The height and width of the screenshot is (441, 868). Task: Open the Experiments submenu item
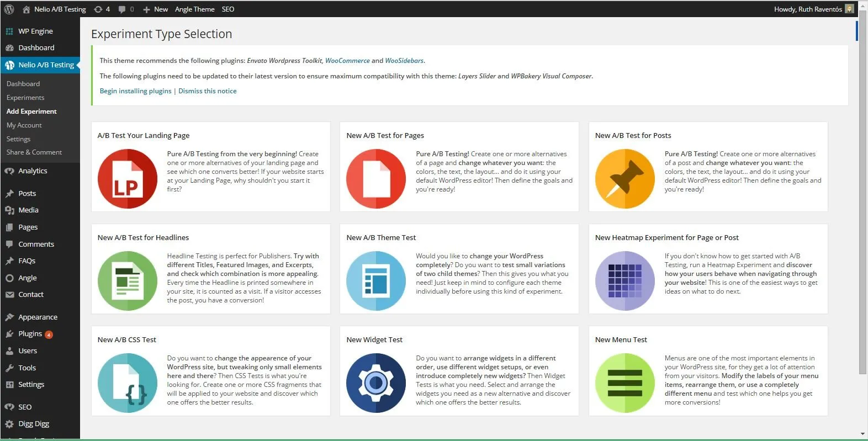point(25,98)
